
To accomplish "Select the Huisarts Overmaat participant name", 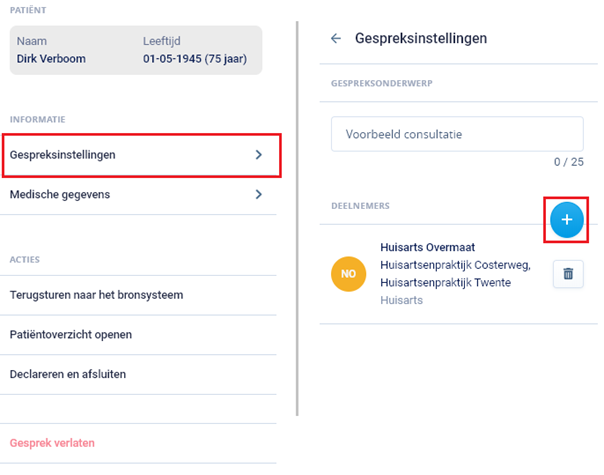I will (x=428, y=247).
